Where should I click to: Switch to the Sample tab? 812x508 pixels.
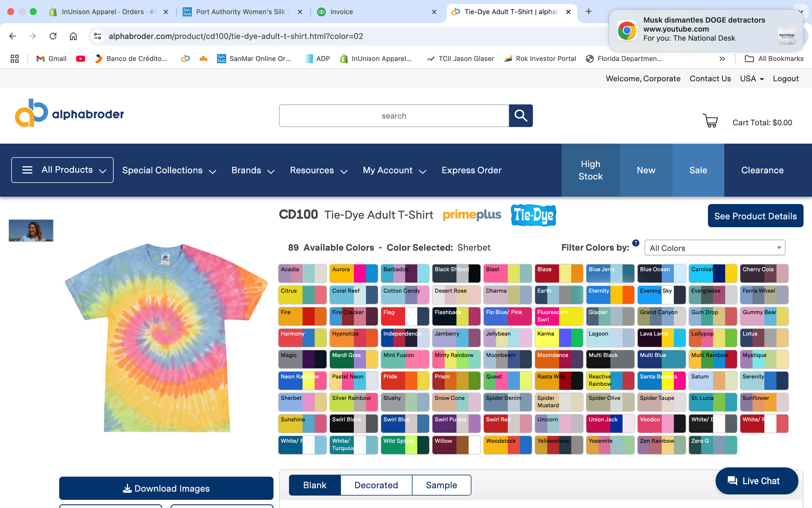[x=442, y=485]
